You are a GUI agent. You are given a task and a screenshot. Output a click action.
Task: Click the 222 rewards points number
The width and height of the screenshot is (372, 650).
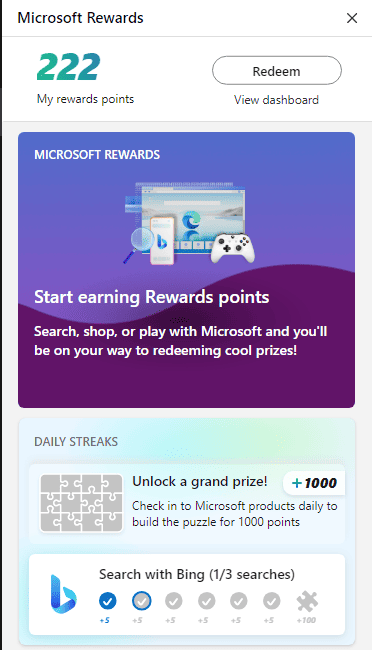click(x=68, y=67)
